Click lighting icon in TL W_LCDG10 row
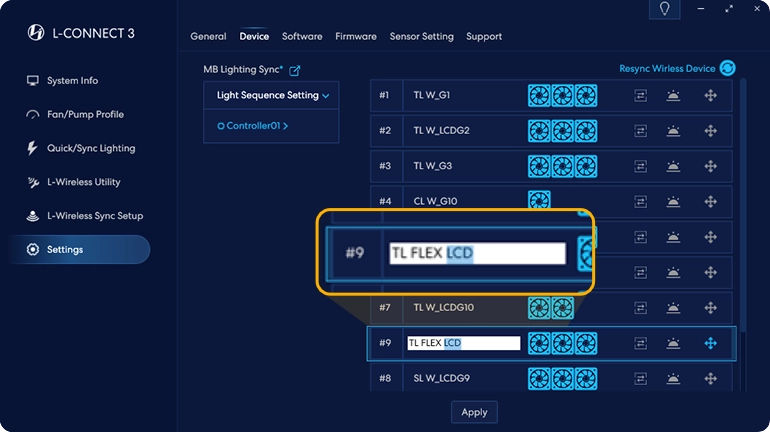Image resolution: width=770 pixels, height=432 pixels. pos(673,308)
